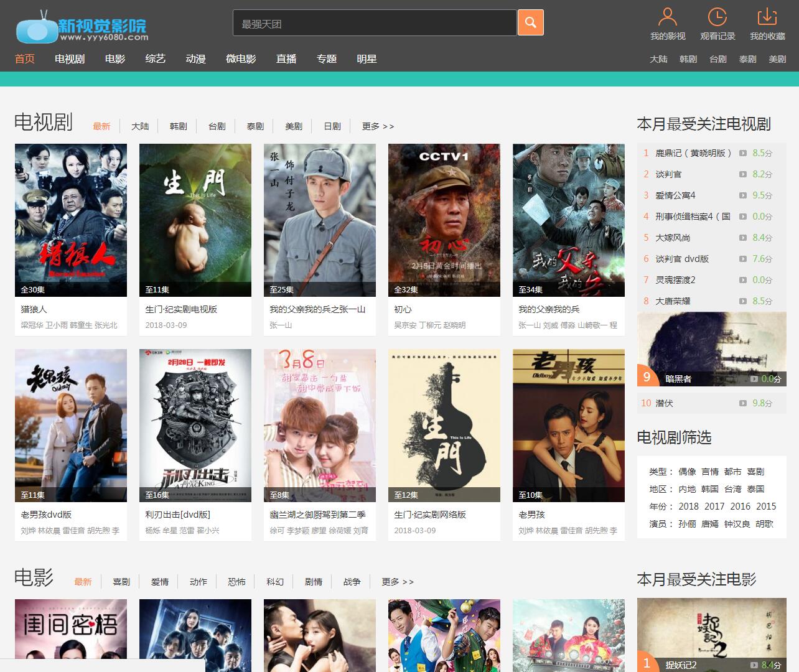Open 我的父亲我的兵 poster with 至34集
Viewport: 799px width, 672px height.
569,220
